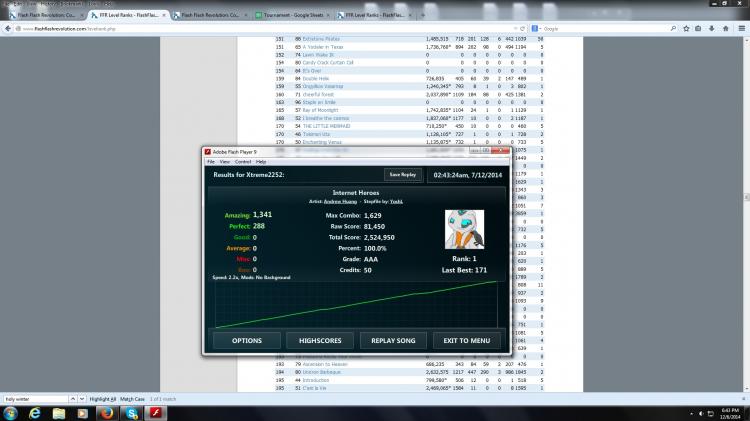
Task: Click the Save Replay button
Action: [403, 175]
